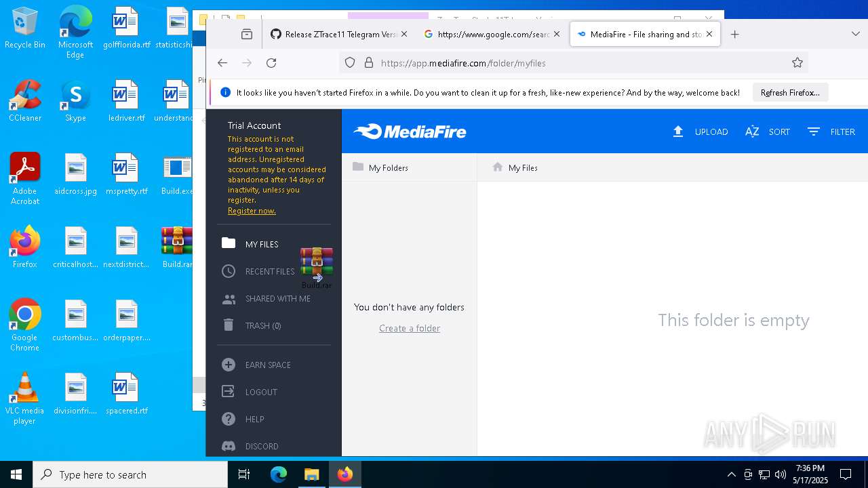Close the GitHub release tab
Viewport: 868px width, 488px height.
[x=404, y=34]
